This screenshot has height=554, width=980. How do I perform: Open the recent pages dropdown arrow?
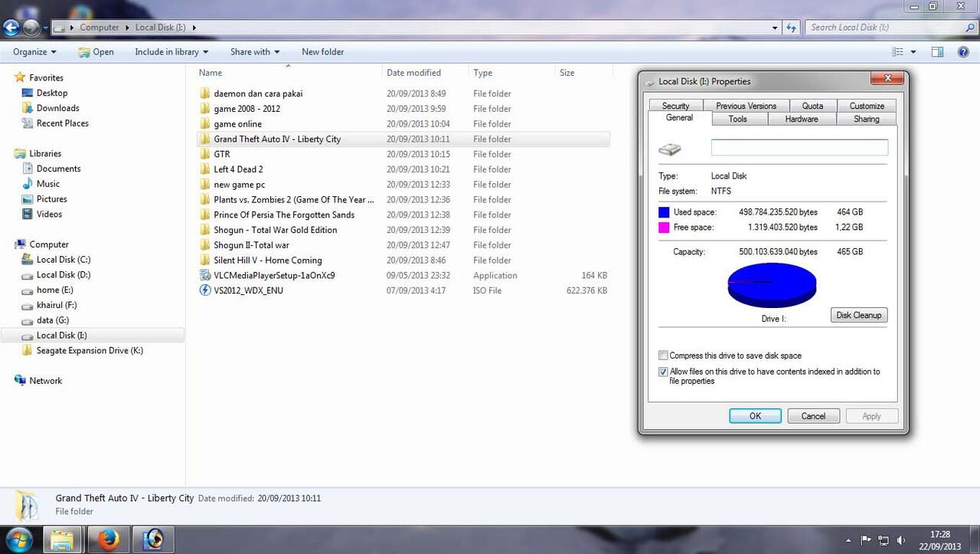[45, 28]
